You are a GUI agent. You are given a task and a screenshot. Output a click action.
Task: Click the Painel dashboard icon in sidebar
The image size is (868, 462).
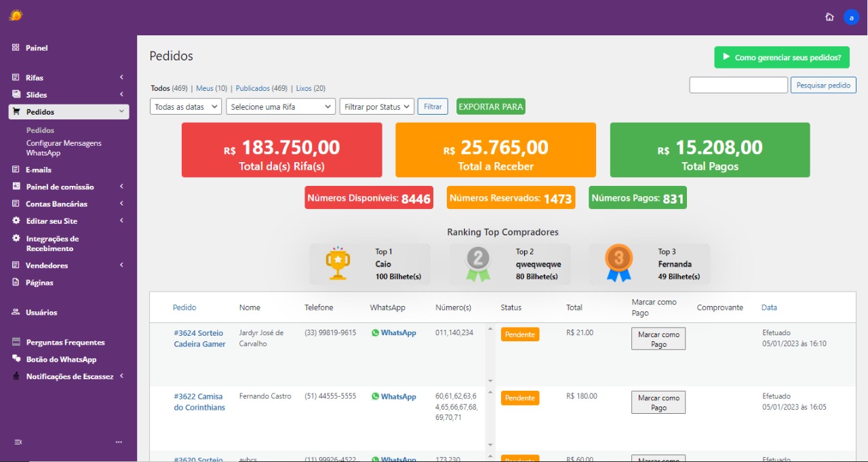(x=16, y=48)
